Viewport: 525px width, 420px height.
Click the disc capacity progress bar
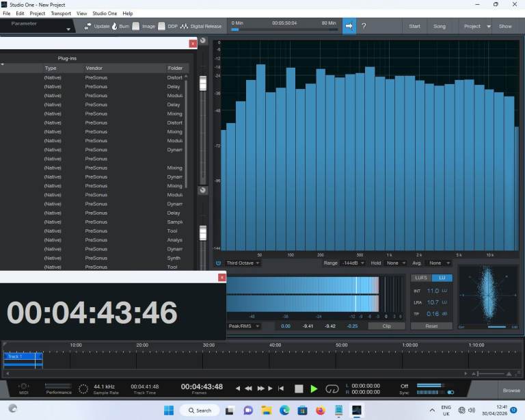point(284,29)
